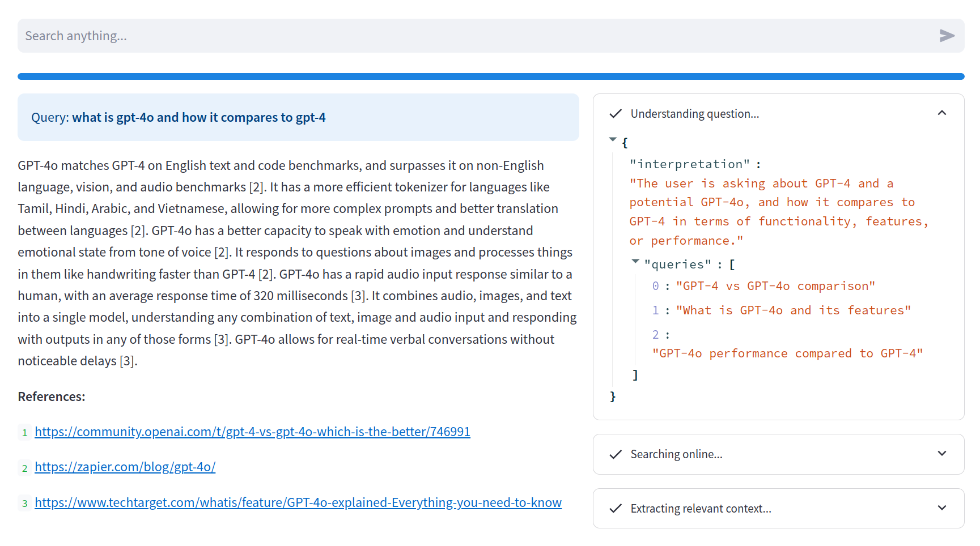This screenshot has height=546, width=980.
Task: Expand the Searching online section chevron
Action: pyautogui.click(x=942, y=454)
